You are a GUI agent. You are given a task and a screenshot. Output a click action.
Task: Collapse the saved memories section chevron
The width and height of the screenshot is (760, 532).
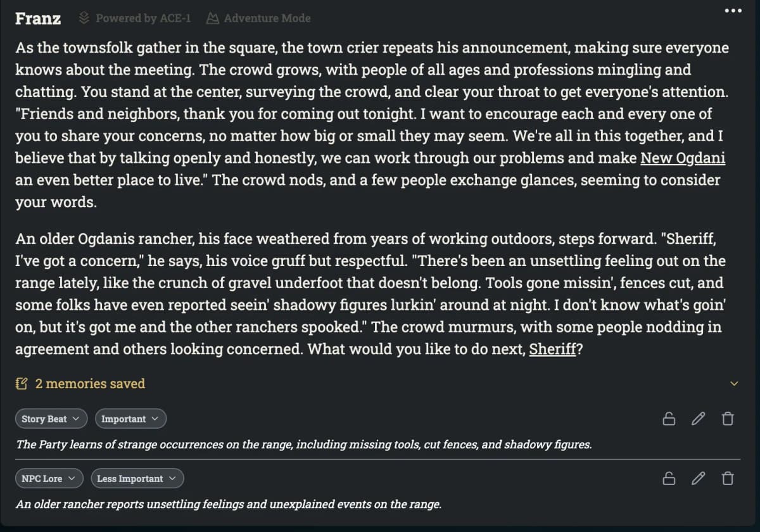[734, 384]
